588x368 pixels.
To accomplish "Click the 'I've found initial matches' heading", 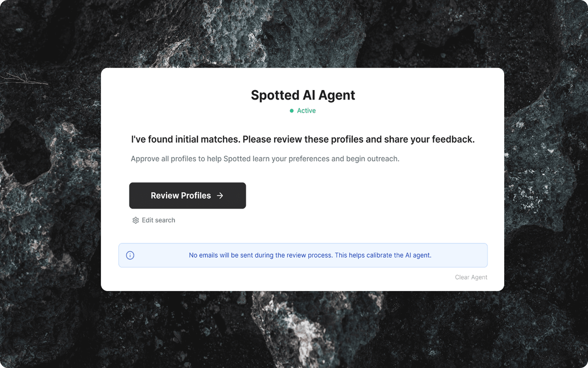I will click(302, 139).
